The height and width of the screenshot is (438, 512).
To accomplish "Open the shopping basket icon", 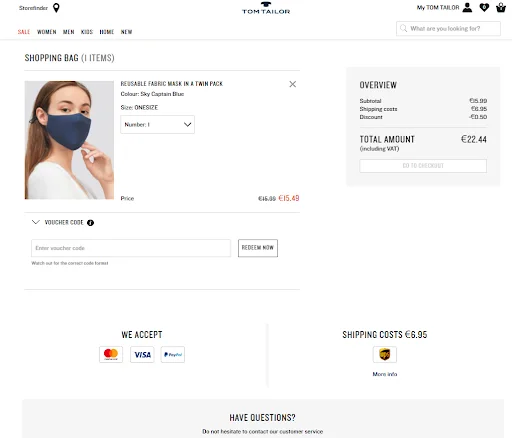I will pyautogui.click(x=501, y=7).
